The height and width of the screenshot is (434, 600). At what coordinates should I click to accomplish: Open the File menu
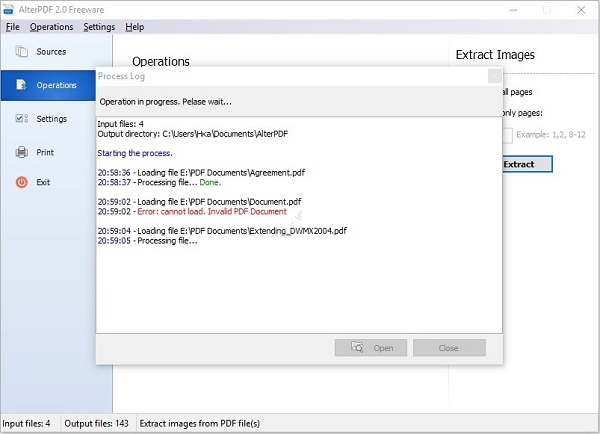[13, 27]
